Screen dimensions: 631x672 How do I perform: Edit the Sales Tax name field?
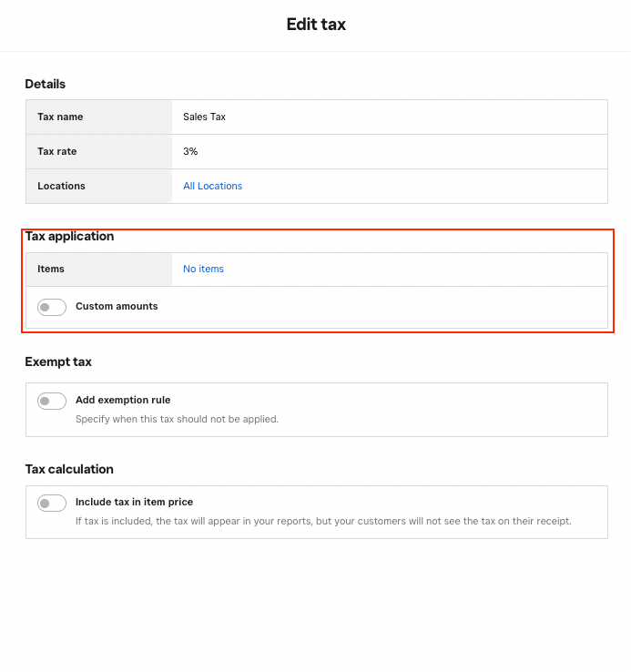390,117
